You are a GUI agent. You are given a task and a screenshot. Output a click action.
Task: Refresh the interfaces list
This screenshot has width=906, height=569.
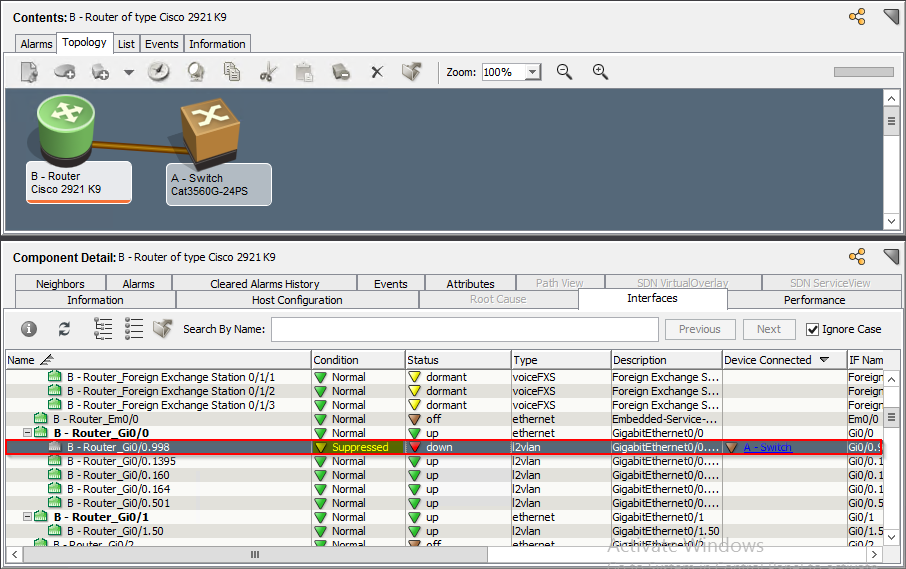[65, 329]
